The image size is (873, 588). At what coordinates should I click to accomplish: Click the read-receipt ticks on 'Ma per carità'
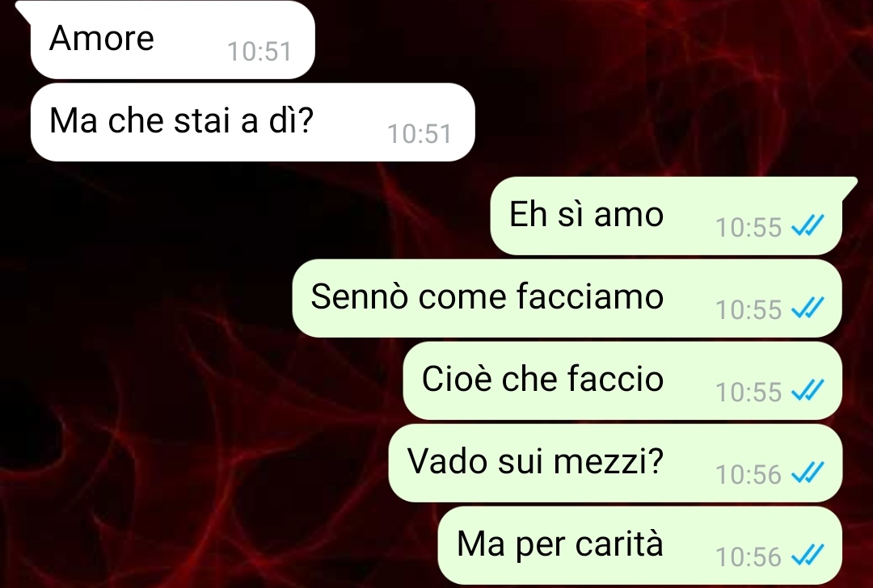click(x=808, y=555)
